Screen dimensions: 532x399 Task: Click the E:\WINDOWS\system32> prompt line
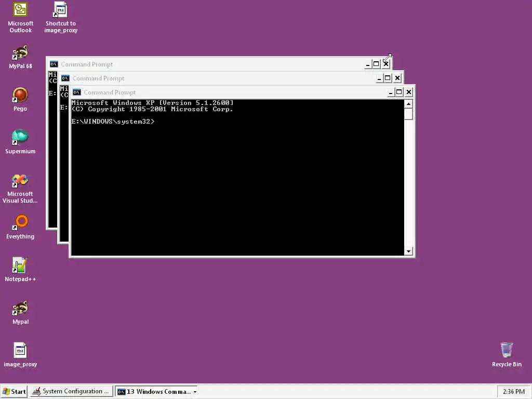(x=113, y=122)
